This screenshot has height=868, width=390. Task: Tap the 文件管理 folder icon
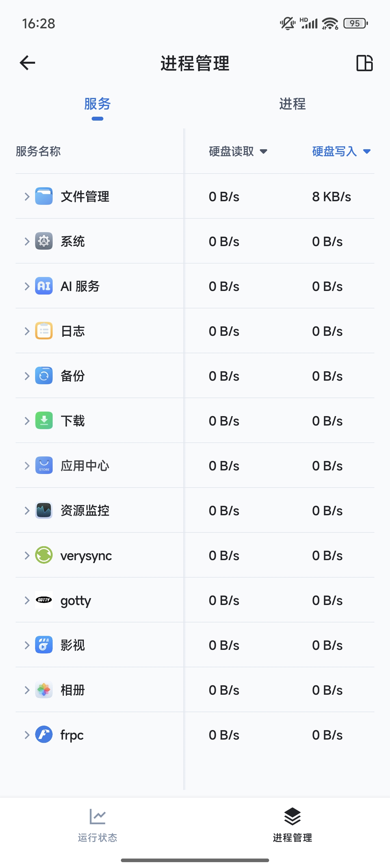click(x=44, y=196)
